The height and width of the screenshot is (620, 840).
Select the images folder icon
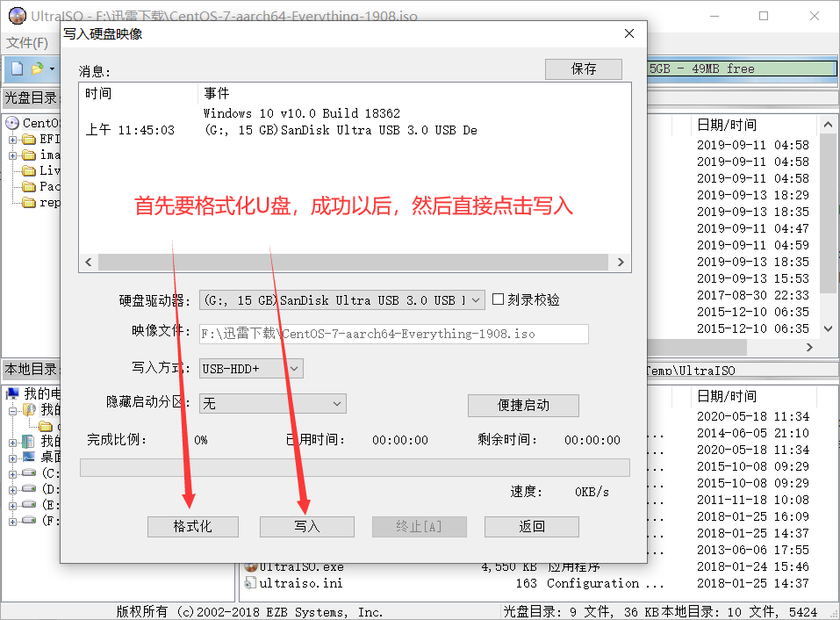[29, 156]
